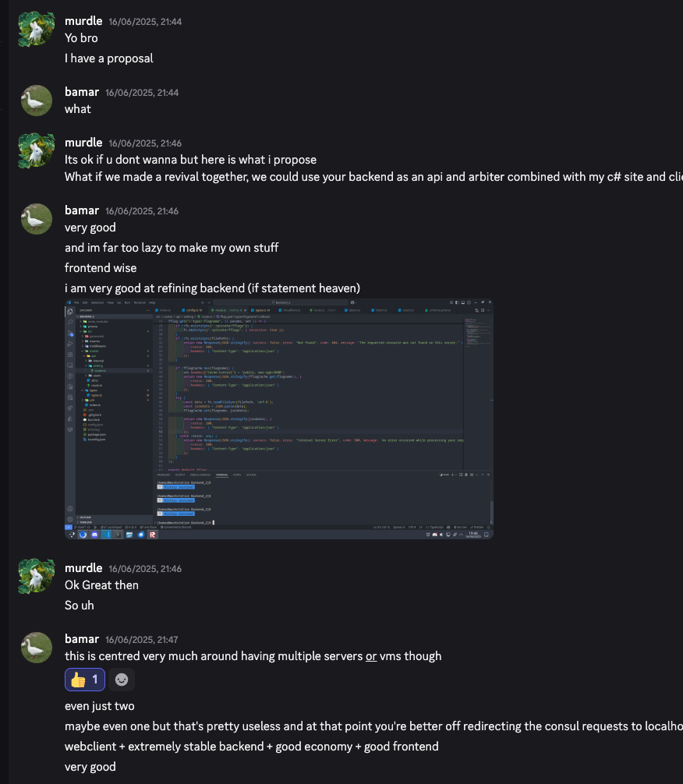Select bamar's name on the 21:47 message
The height and width of the screenshot is (784, 683).
82,639
